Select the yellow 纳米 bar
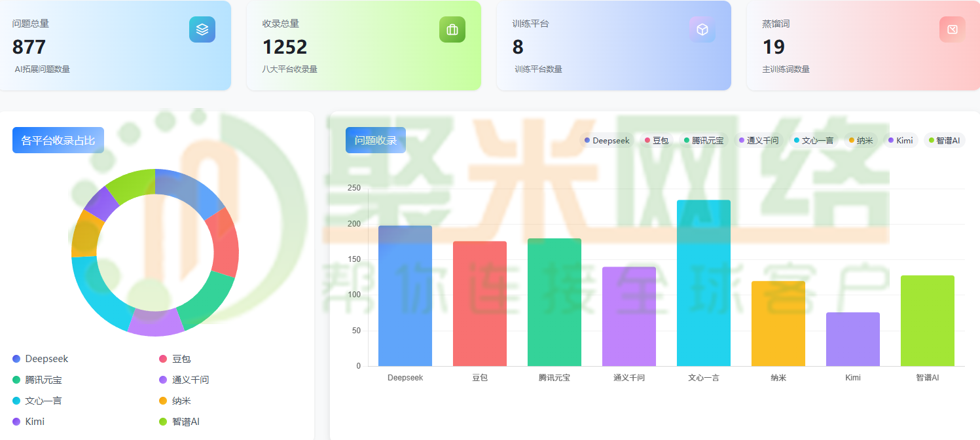 coord(778,323)
